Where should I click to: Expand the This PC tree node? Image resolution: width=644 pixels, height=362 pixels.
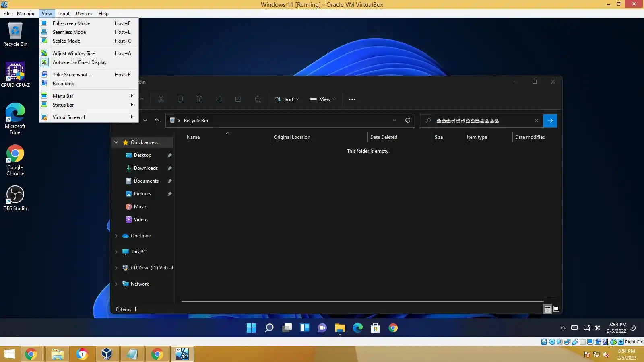(116, 252)
